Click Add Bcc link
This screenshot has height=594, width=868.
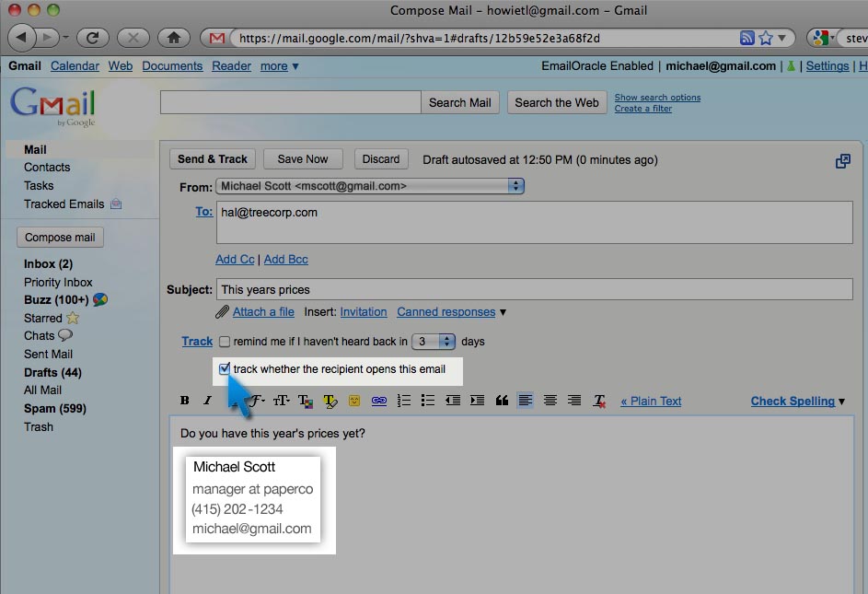[285, 260]
